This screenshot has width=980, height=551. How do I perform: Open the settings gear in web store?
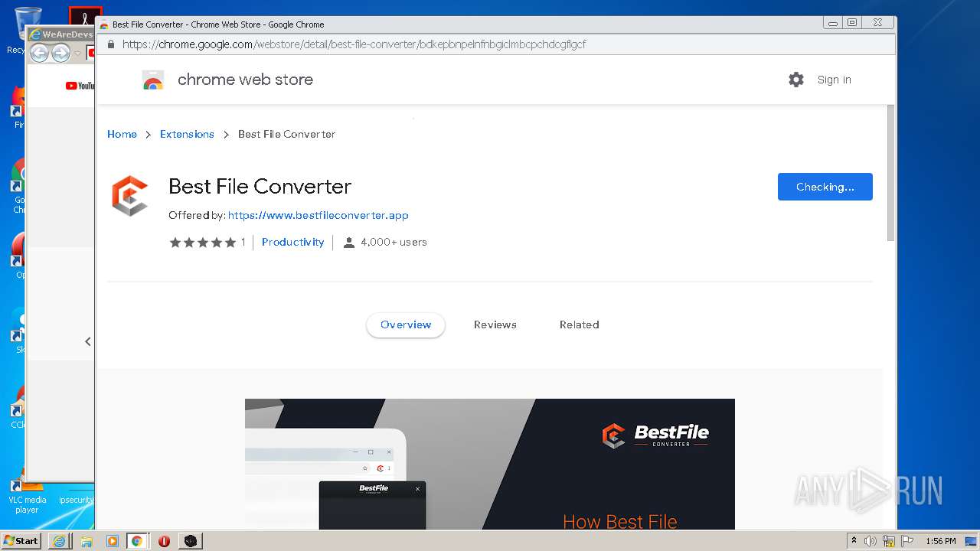[796, 80]
